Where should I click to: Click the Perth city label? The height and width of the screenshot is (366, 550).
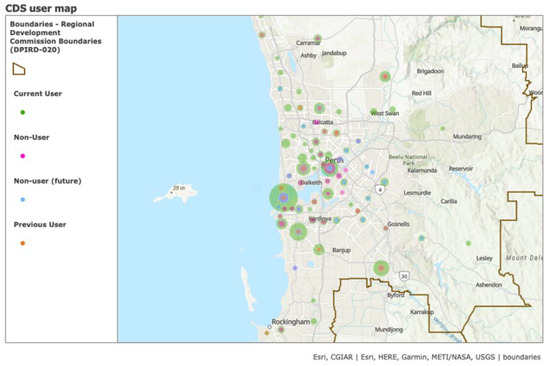tap(334, 160)
